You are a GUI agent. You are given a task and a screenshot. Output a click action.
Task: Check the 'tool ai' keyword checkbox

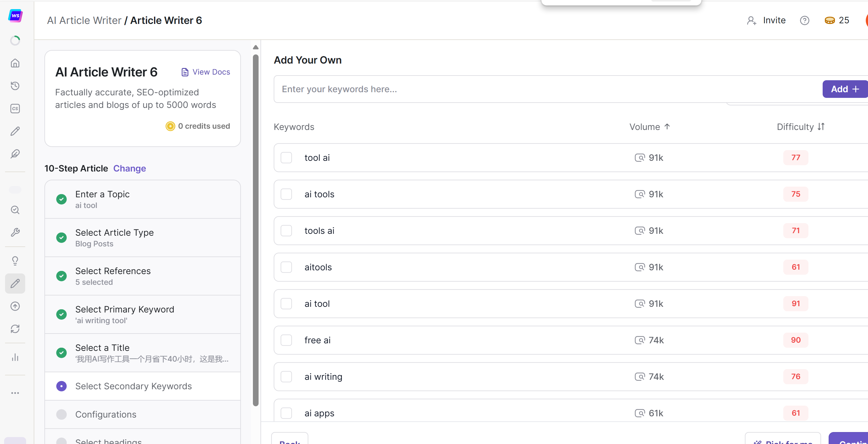286,158
